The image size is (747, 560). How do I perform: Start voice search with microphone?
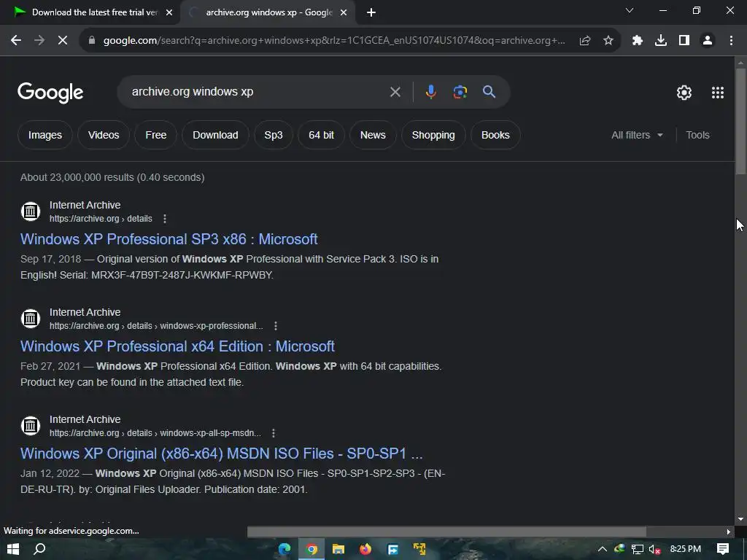(x=430, y=92)
